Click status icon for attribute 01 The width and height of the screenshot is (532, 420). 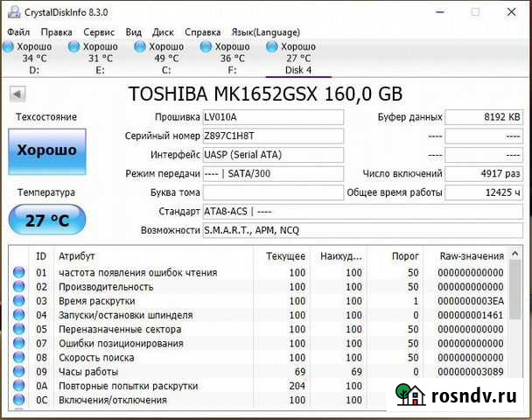(19, 272)
